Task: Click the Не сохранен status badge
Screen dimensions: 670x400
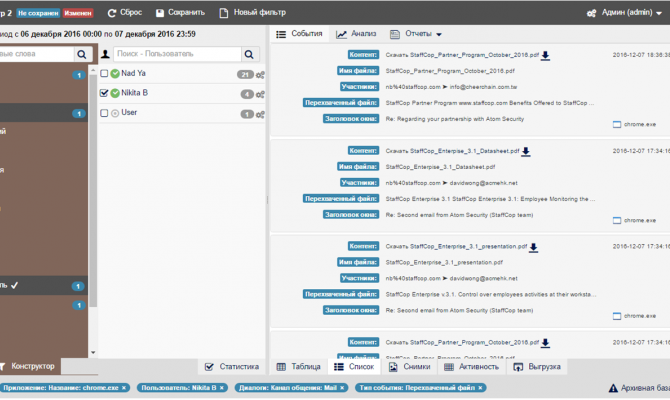Action: coord(38,13)
